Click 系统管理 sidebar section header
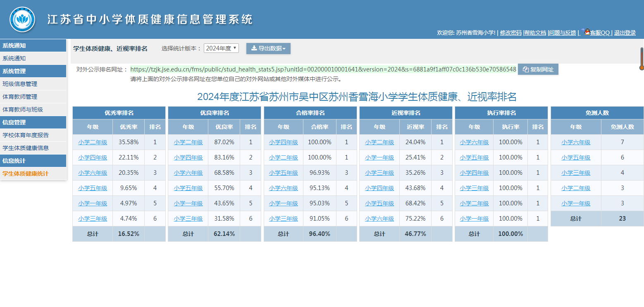The height and width of the screenshot is (307, 644). click(33, 71)
